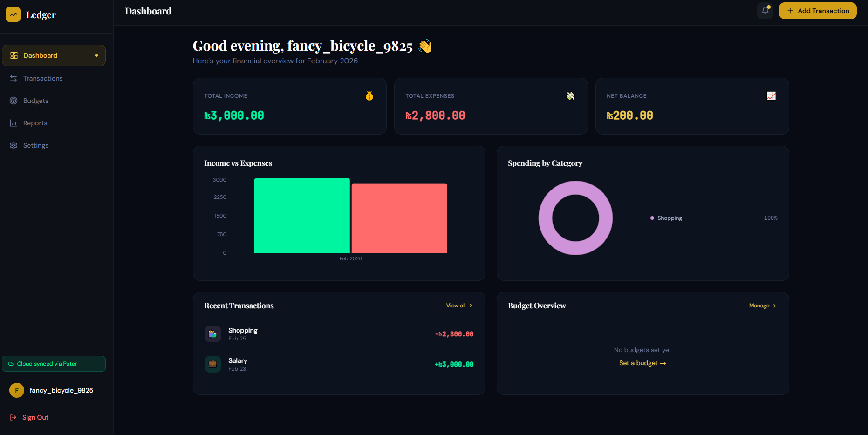Click the Total Expenses amount ₨2,800.00
Screen dimensions: 868x435
[x=435, y=116]
